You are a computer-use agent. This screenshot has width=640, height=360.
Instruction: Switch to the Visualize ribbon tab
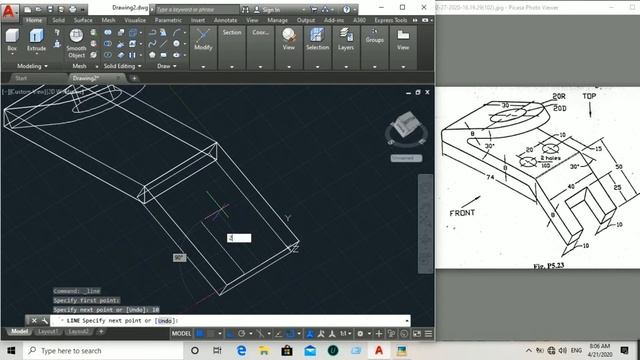135,20
